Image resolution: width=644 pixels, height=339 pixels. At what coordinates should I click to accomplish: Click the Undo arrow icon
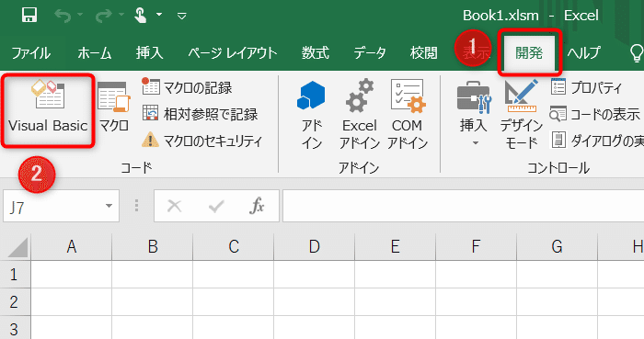(x=63, y=16)
